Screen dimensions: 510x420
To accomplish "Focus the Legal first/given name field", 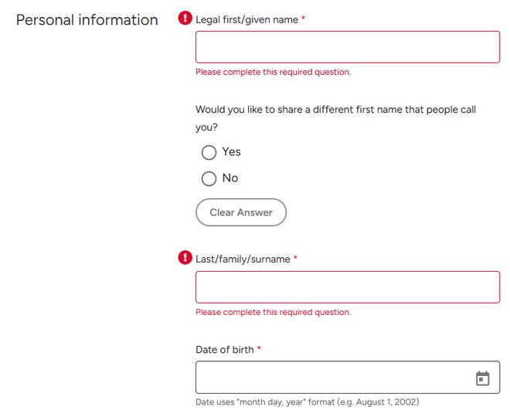I will pos(347,47).
